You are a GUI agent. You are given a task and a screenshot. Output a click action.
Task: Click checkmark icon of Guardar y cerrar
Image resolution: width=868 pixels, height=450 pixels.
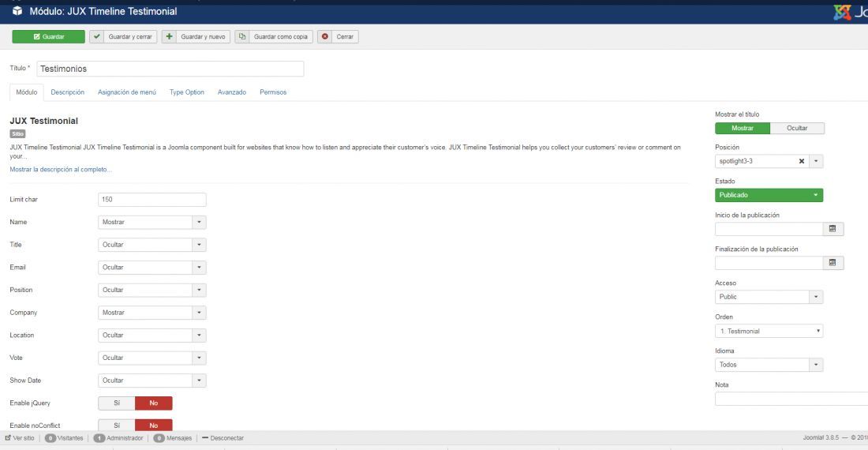pyautogui.click(x=97, y=36)
